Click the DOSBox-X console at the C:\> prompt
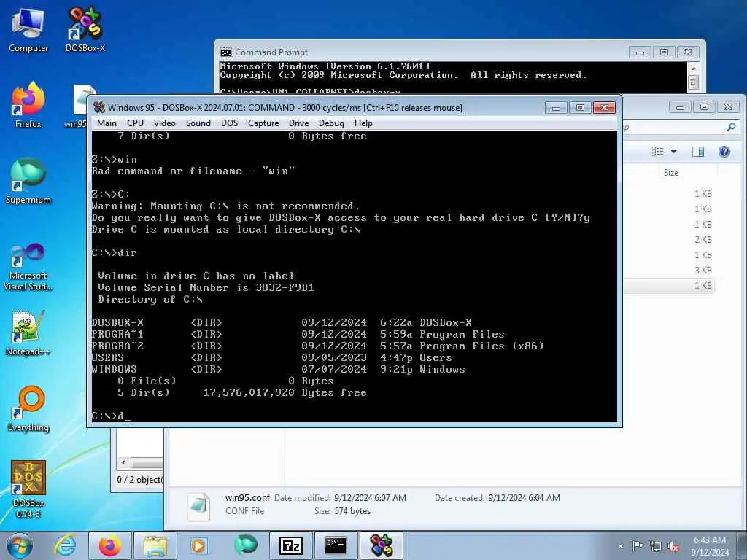Screen dimensions: 747x560 click(x=111, y=416)
